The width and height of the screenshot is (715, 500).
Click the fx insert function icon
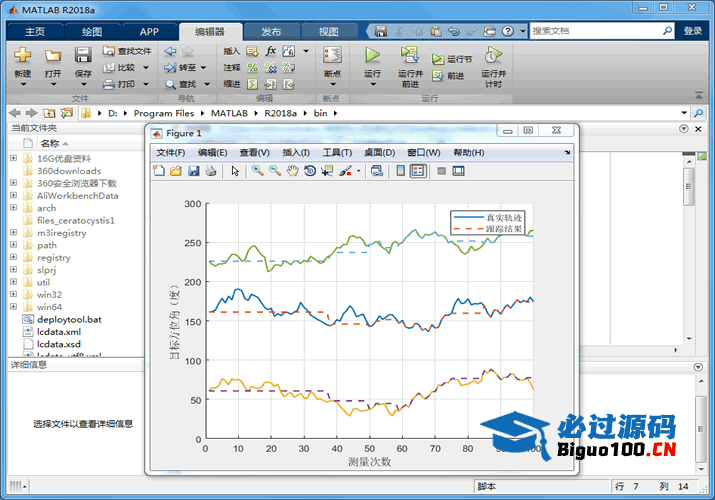point(271,51)
